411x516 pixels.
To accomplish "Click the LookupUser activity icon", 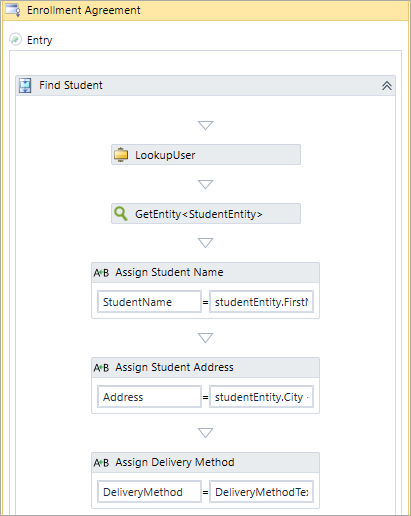I will 121,155.
